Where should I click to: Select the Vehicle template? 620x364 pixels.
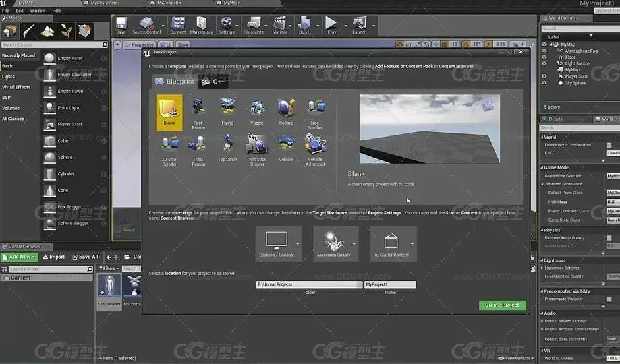click(286, 148)
